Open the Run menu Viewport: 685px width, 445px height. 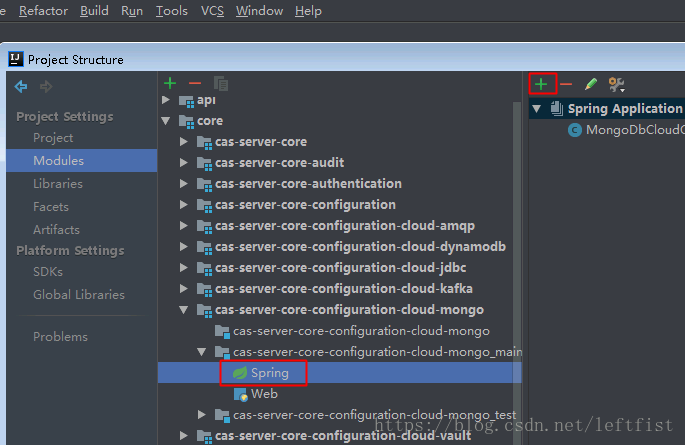point(132,11)
